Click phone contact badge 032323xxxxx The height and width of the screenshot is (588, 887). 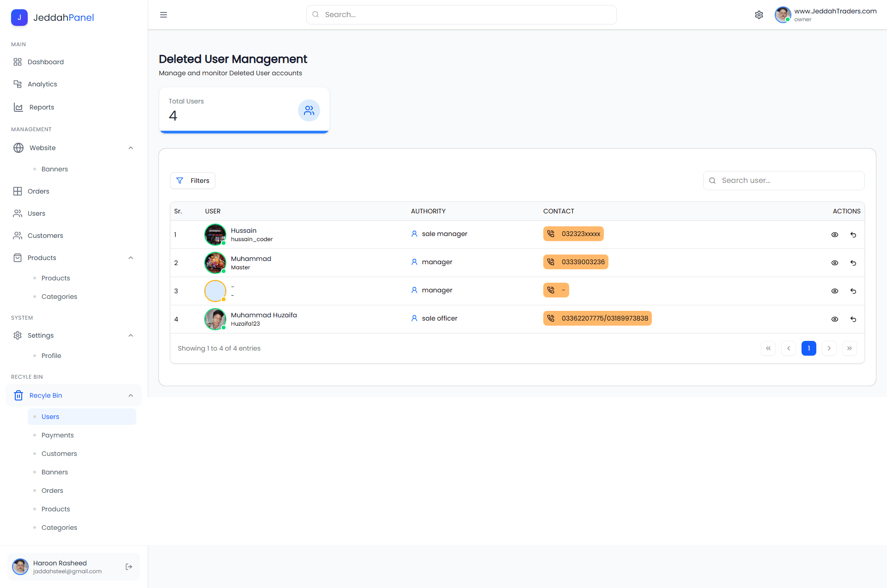[x=573, y=234]
